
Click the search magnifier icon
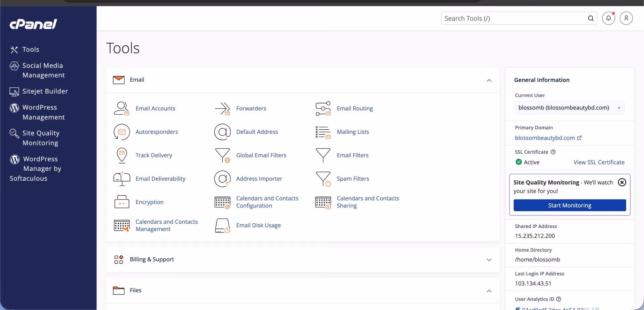coord(591,18)
